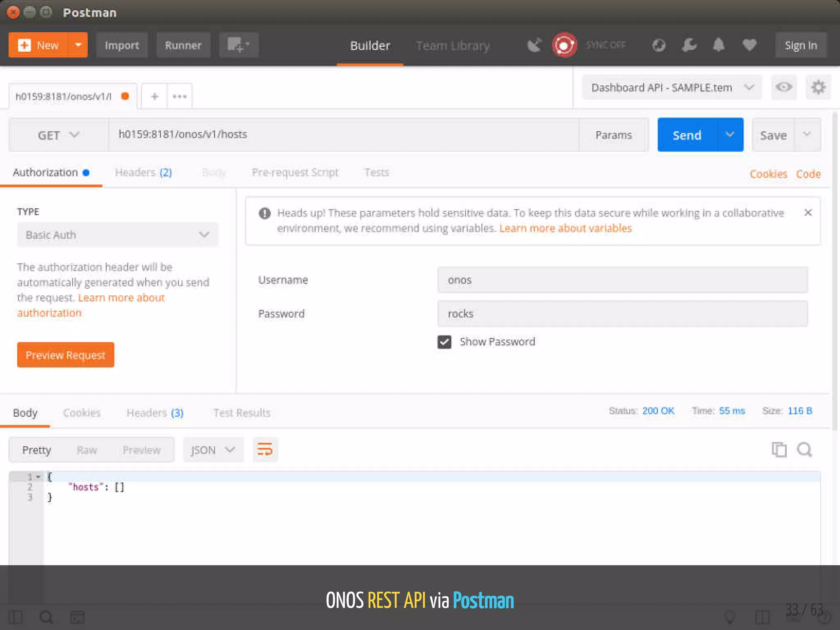
Task: Switch to Raw response view
Action: click(x=87, y=450)
